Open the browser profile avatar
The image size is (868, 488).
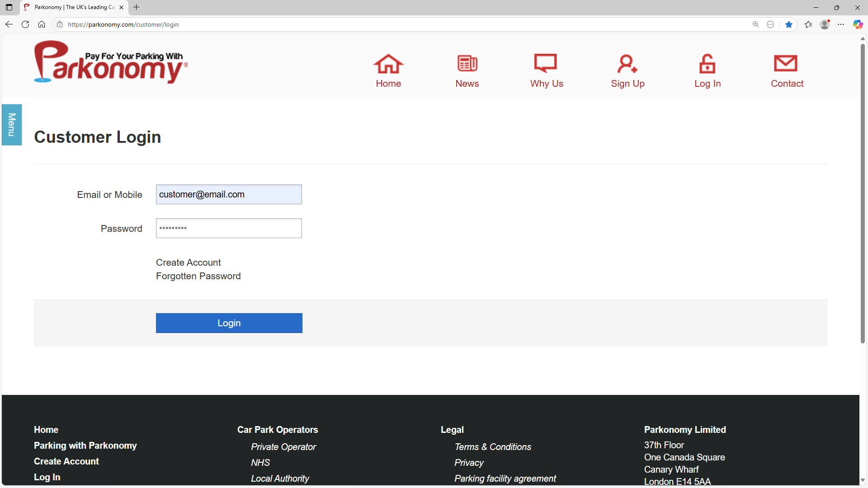tap(825, 24)
